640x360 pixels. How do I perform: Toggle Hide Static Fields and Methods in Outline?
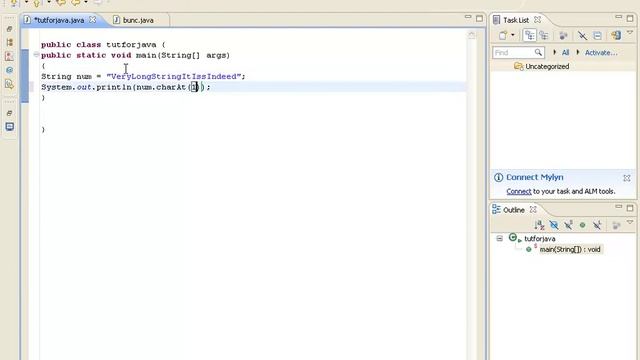pos(568,225)
